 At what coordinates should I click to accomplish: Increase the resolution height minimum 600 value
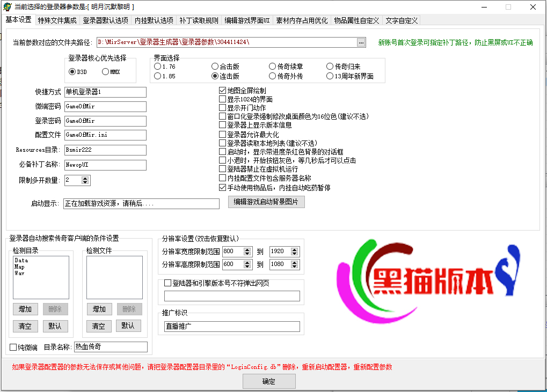click(247, 262)
